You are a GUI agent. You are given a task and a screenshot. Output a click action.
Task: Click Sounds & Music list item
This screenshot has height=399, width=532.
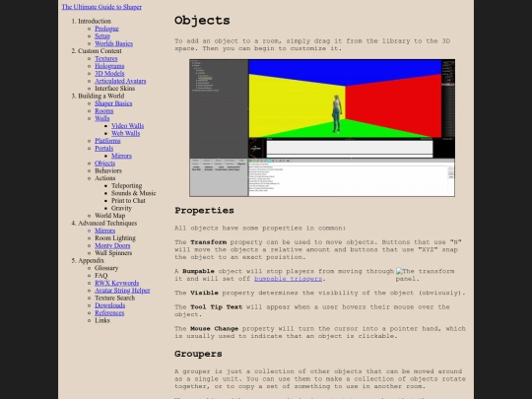click(x=133, y=193)
